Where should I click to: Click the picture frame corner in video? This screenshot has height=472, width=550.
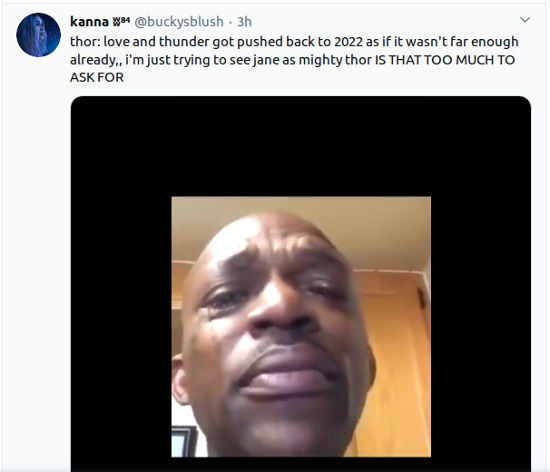point(183,441)
